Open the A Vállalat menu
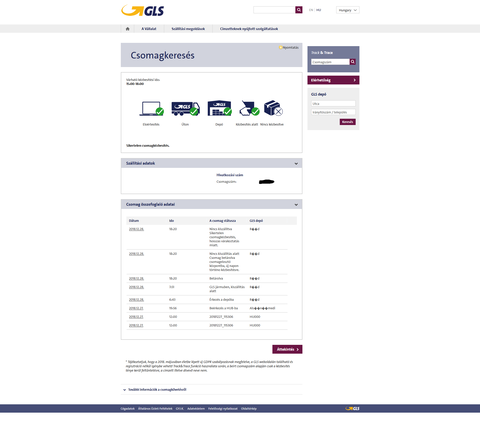 (149, 29)
